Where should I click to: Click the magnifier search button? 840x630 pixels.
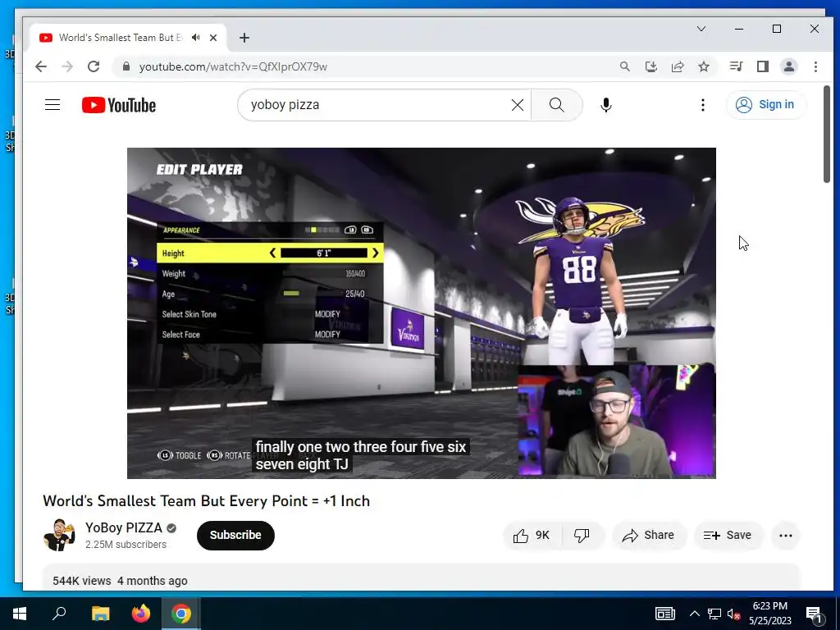557,105
